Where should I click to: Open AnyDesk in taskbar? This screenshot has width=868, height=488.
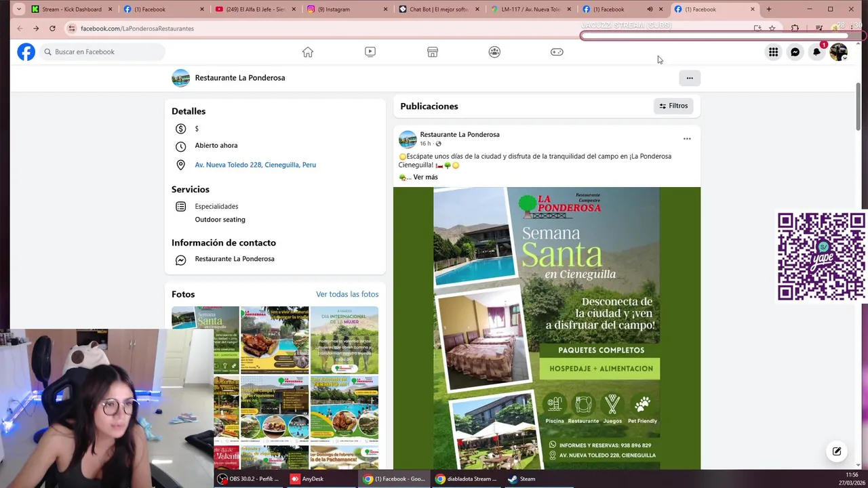coord(307,479)
